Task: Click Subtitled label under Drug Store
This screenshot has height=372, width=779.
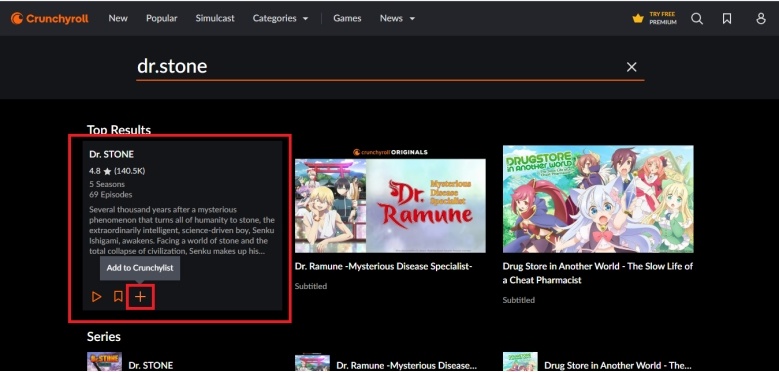Action: [x=519, y=300]
